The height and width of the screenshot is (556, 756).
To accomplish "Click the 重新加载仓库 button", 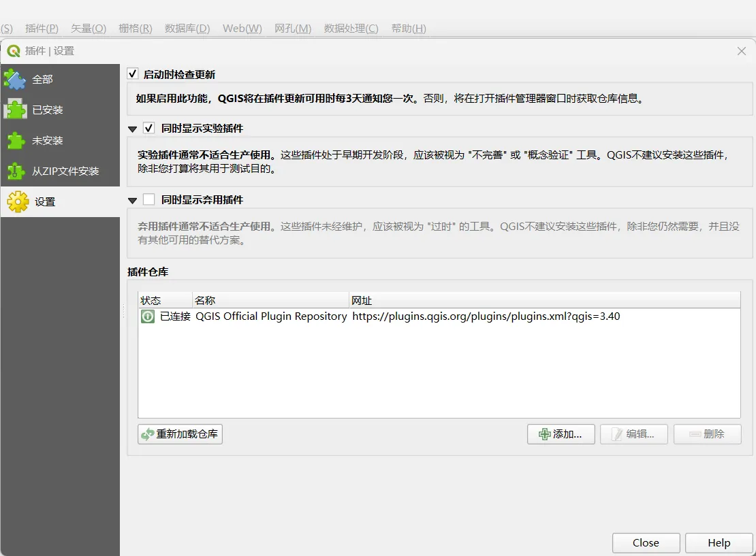I will pos(180,434).
